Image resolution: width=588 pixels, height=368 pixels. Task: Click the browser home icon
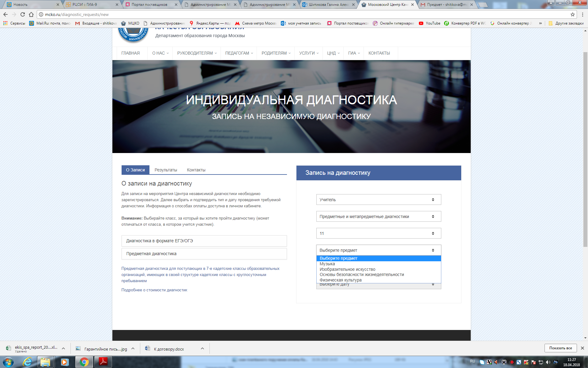click(x=31, y=14)
